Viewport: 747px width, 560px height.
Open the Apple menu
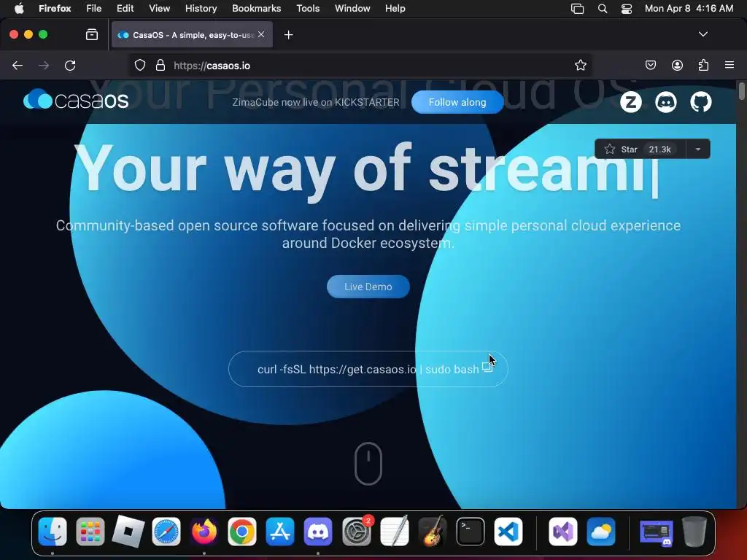(x=19, y=9)
